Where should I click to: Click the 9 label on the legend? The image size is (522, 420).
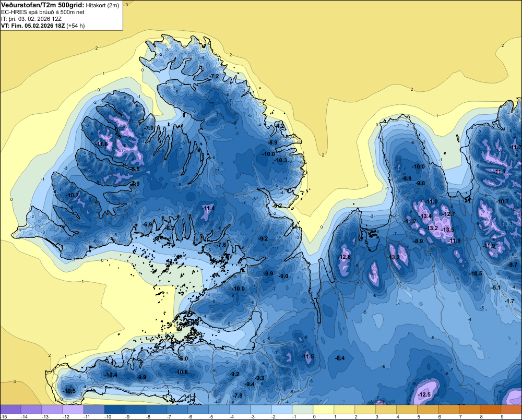(502, 417)
